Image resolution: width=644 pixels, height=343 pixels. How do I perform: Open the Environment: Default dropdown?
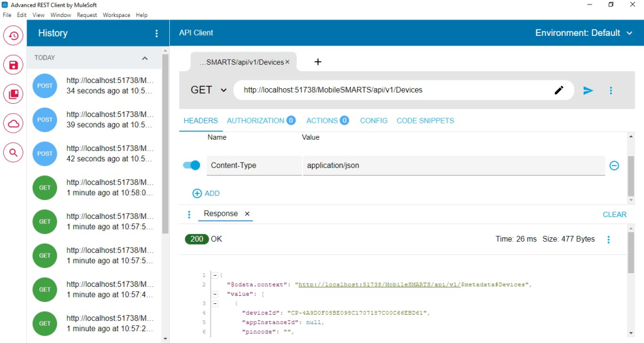[x=584, y=33]
